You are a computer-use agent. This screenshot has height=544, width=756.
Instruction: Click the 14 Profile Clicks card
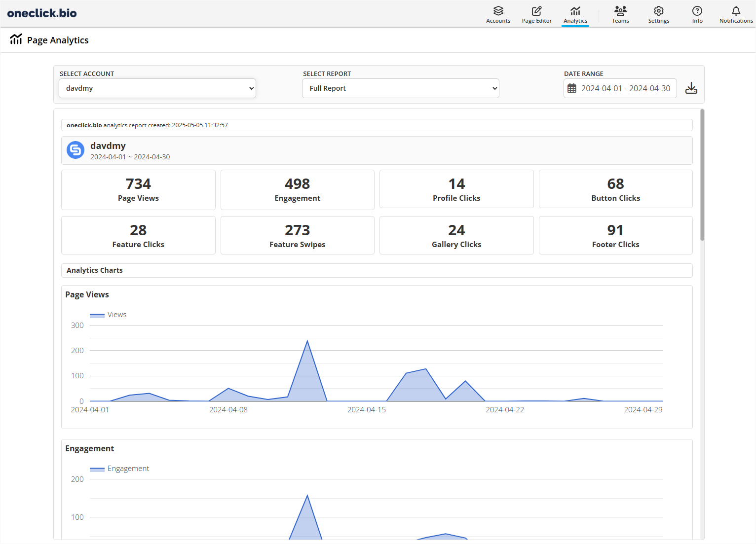456,189
